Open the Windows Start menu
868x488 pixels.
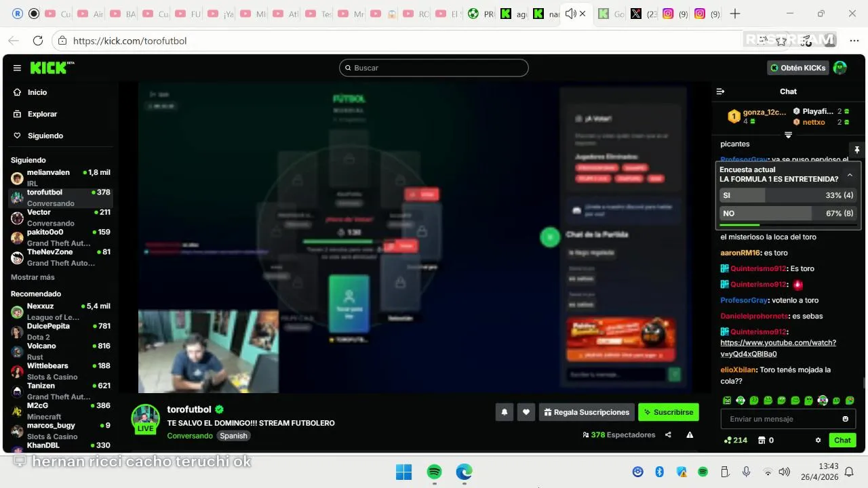click(403, 472)
